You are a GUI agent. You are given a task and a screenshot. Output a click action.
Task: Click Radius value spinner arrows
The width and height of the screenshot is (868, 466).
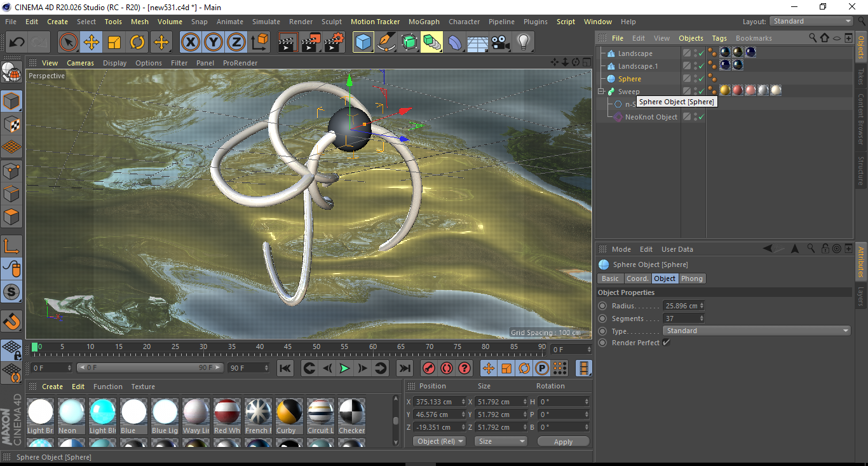(x=702, y=306)
